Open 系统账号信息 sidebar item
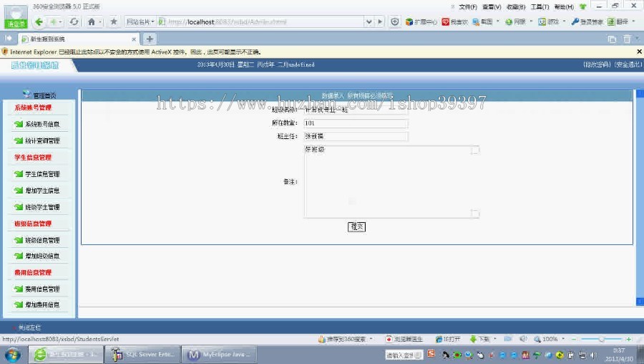The width and height of the screenshot is (644, 364). [x=42, y=124]
